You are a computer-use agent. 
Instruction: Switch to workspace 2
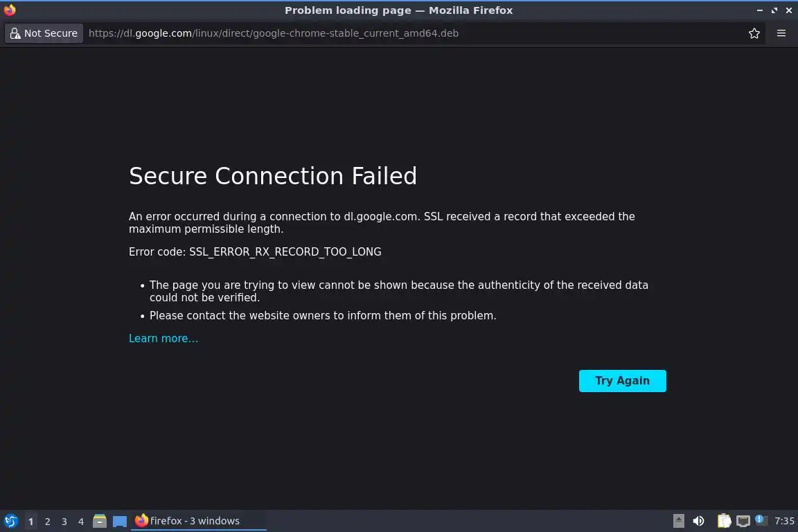click(x=48, y=522)
